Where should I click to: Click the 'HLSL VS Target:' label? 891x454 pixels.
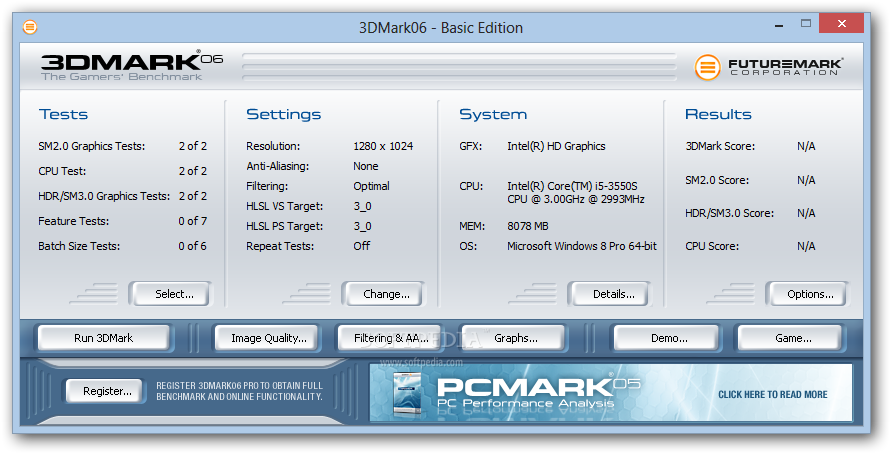(284, 206)
